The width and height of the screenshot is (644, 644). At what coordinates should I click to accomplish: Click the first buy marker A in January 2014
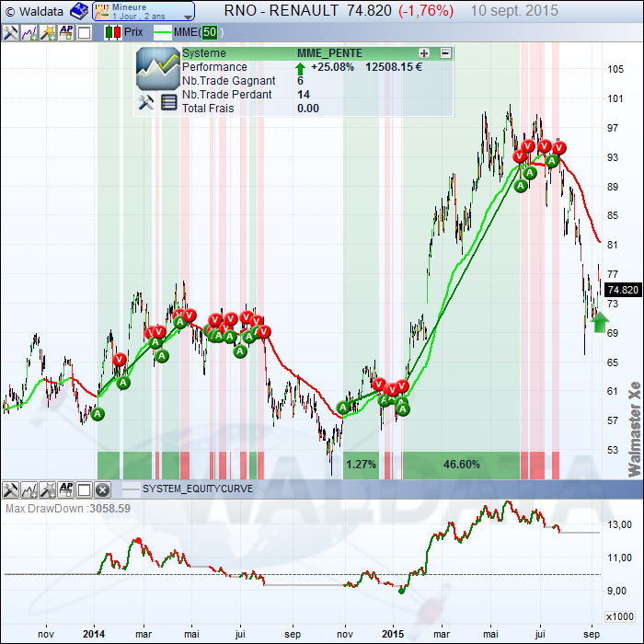click(98, 414)
